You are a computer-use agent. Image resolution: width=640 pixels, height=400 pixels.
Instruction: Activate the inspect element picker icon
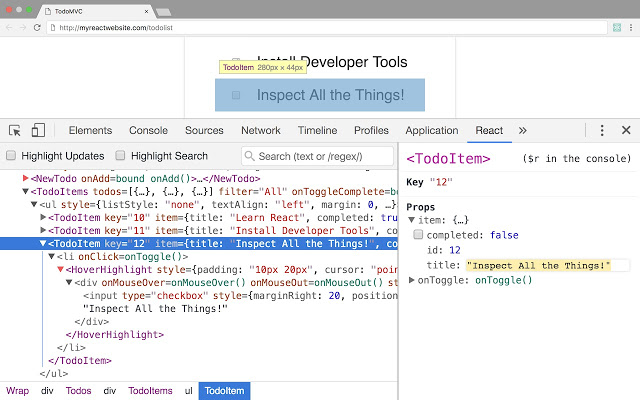pyautogui.click(x=15, y=131)
